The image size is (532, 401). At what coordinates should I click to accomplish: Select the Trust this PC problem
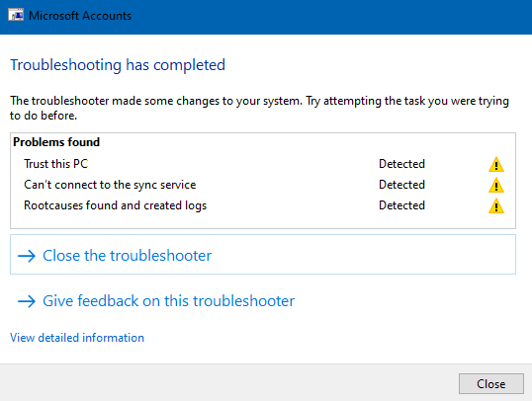[56, 164]
